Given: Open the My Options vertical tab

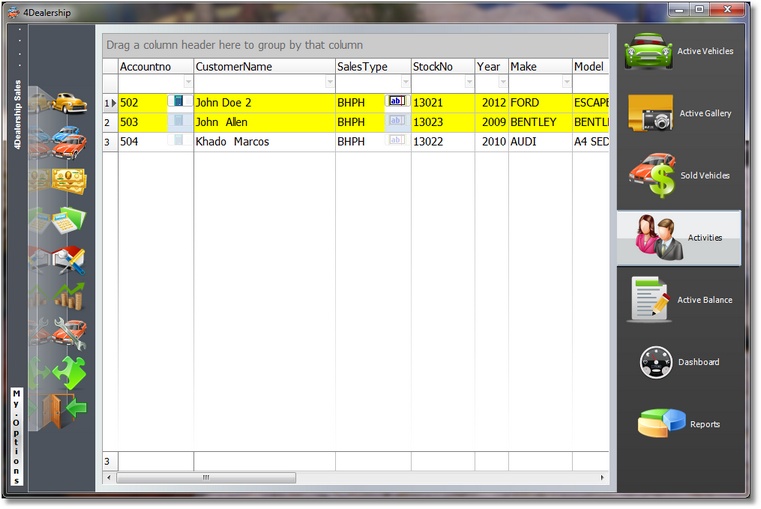Looking at the screenshot, I should click(x=16, y=436).
